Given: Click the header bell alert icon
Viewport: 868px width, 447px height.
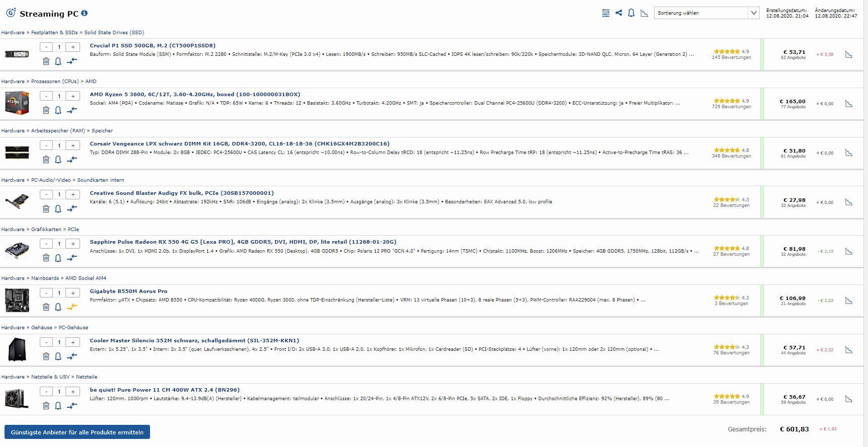Looking at the screenshot, I should click(631, 13).
